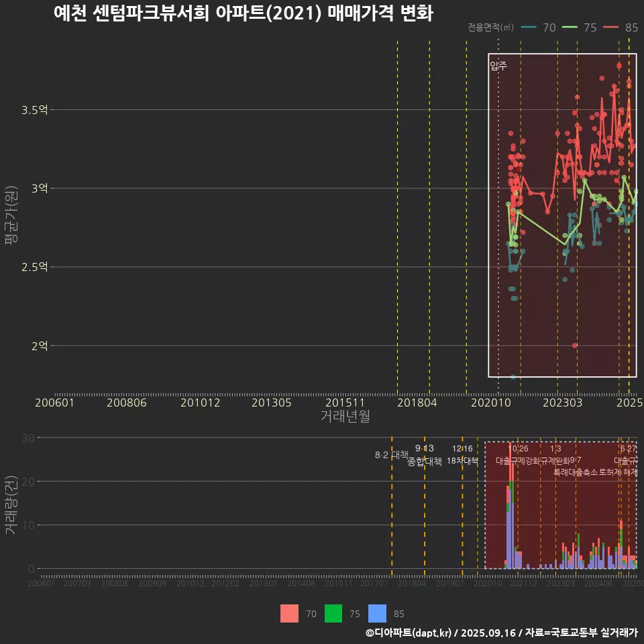The width and height of the screenshot is (644, 644).
Task: Click the 12·16 18차대책 policy marker label
Action: (462, 455)
